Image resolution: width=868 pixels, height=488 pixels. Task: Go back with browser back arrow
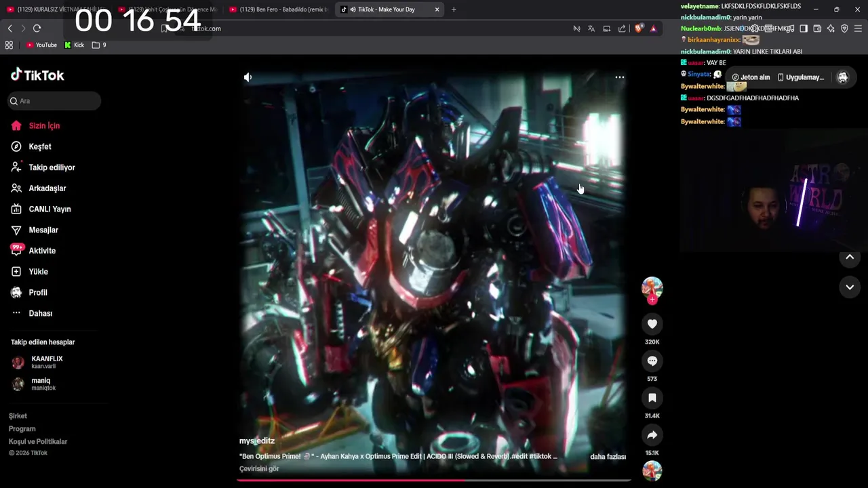point(9,28)
